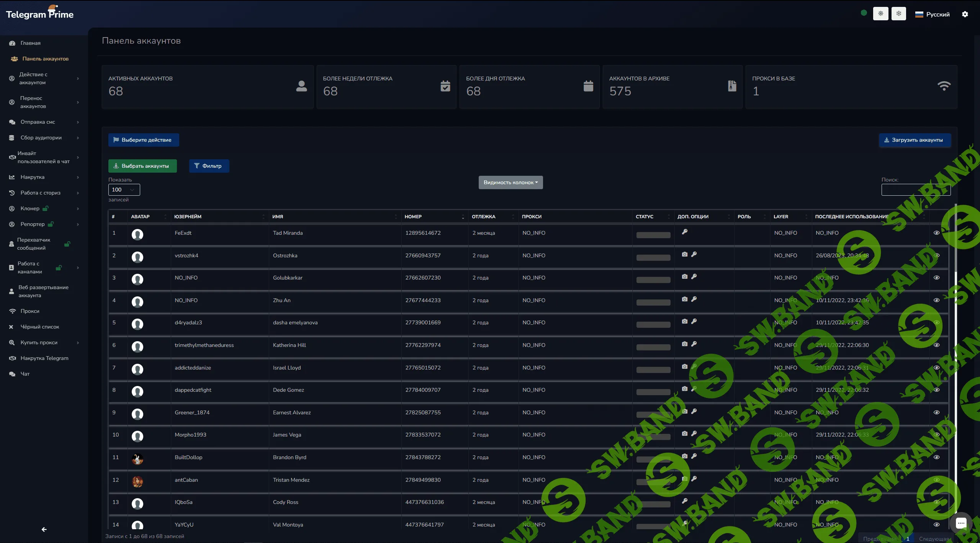The image size is (980, 543).
Task: Open the Proxy sidebar menu item
Action: tap(30, 311)
